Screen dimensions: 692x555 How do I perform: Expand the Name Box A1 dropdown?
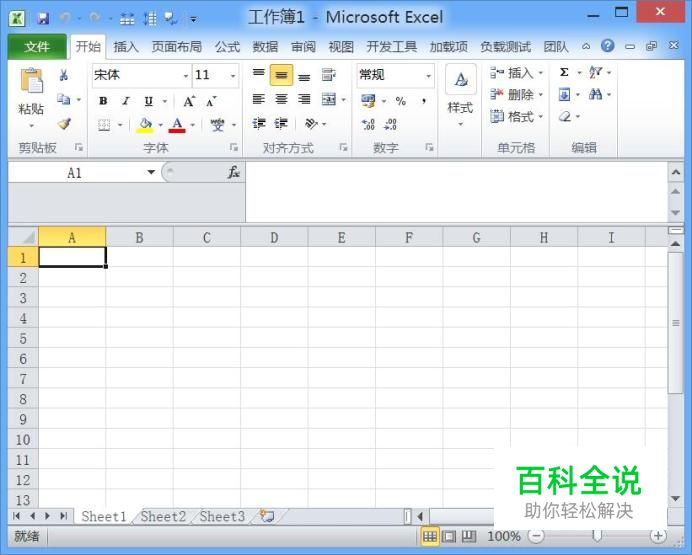151,172
